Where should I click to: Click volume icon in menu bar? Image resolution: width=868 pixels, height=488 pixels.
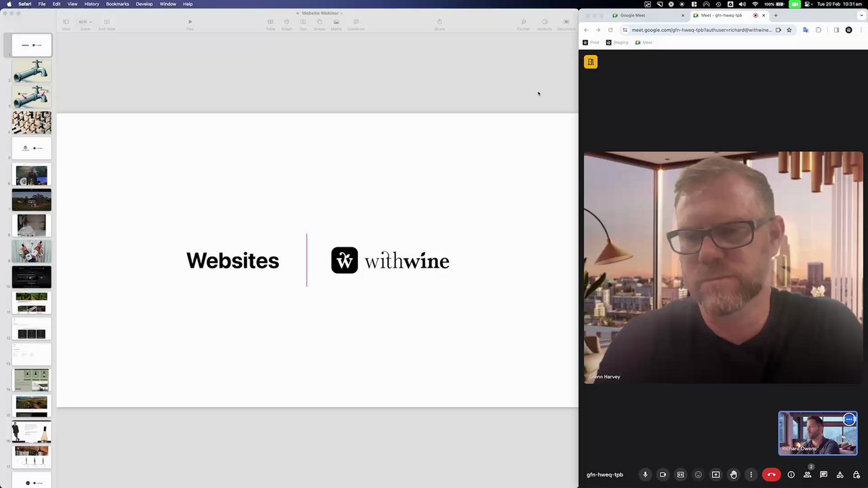point(742,4)
